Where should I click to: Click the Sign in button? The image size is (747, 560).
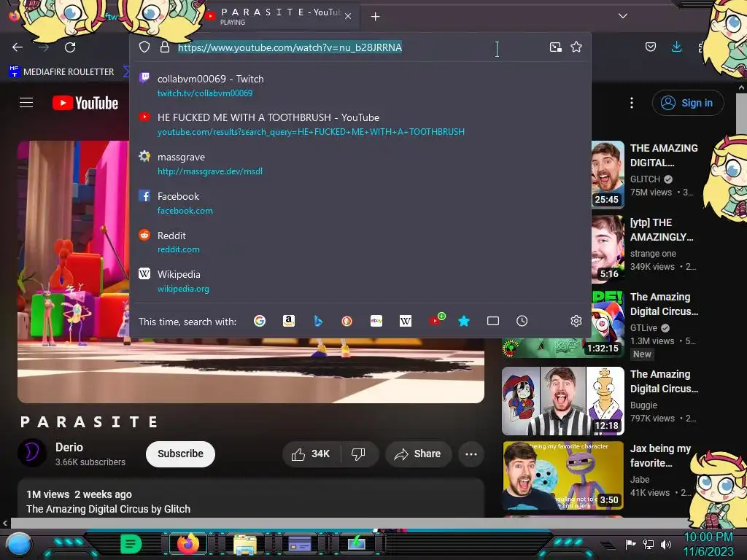click(x=688, y=103)
